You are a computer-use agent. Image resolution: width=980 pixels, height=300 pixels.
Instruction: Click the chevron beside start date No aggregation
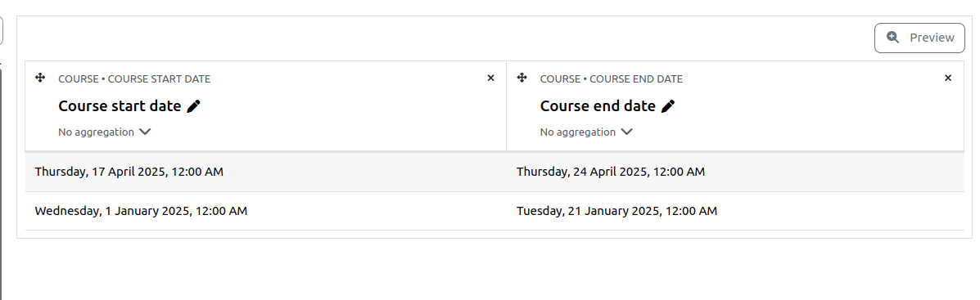pyautogui.click(x=145, y=132)
